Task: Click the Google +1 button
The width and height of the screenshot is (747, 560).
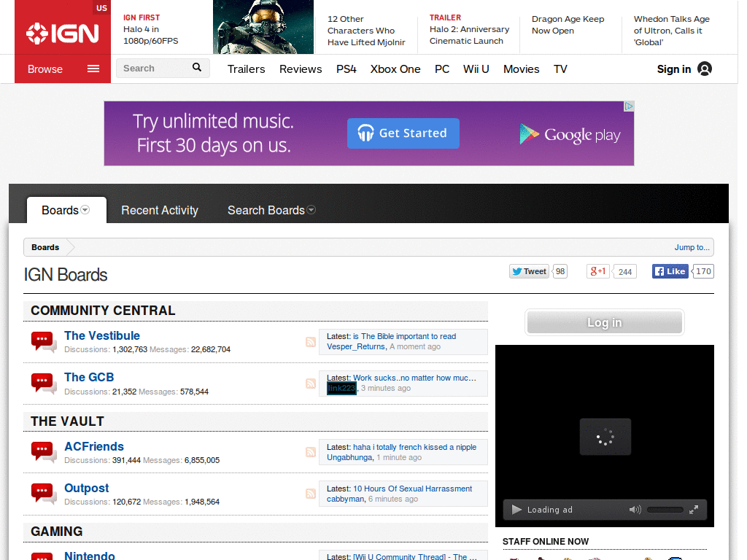Action: [598, 271]
